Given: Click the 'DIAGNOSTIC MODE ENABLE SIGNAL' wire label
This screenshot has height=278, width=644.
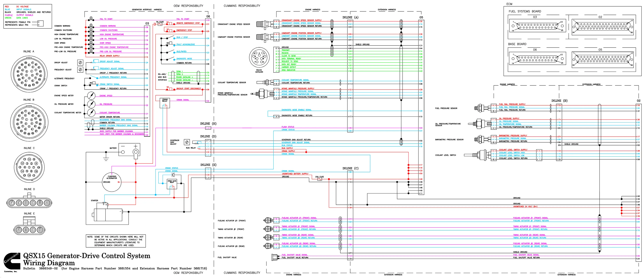Looking at the screenshot, I should [296, 110].
